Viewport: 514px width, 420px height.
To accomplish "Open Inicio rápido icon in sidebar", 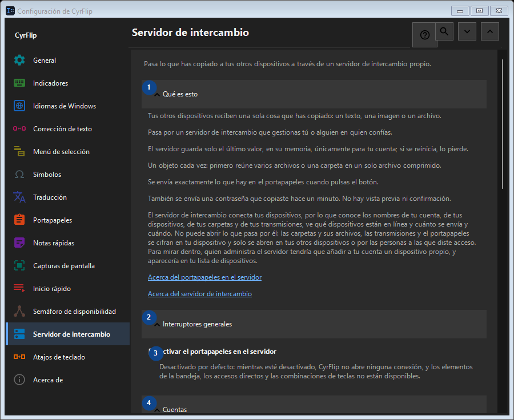I will click(x=19, y=288).
